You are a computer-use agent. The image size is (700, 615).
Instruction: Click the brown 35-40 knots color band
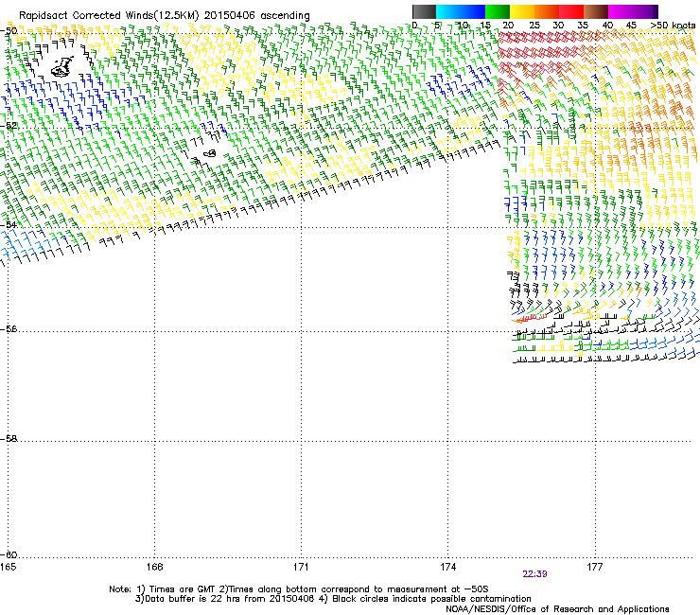click(596, 11)
